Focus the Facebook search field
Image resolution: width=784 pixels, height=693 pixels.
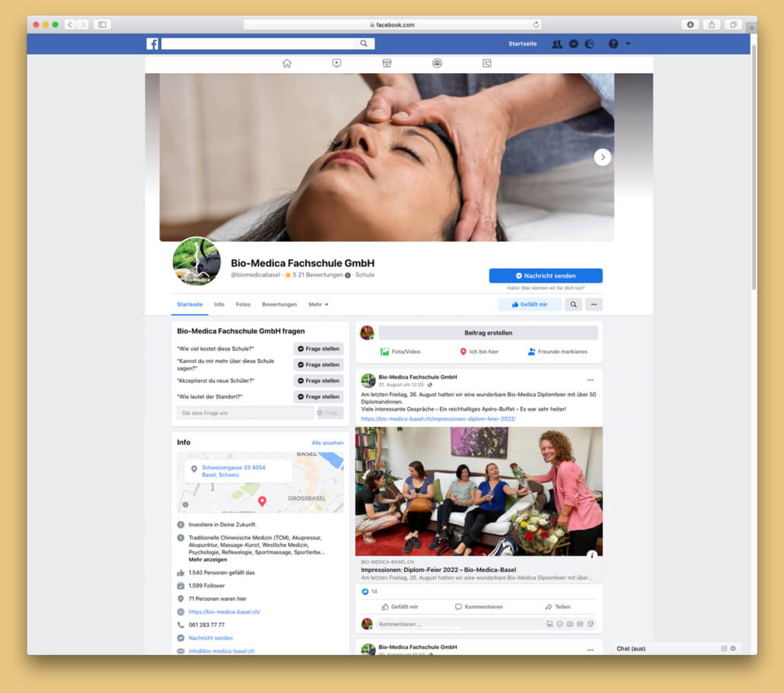pyautogui.click(x=257, y=44)
